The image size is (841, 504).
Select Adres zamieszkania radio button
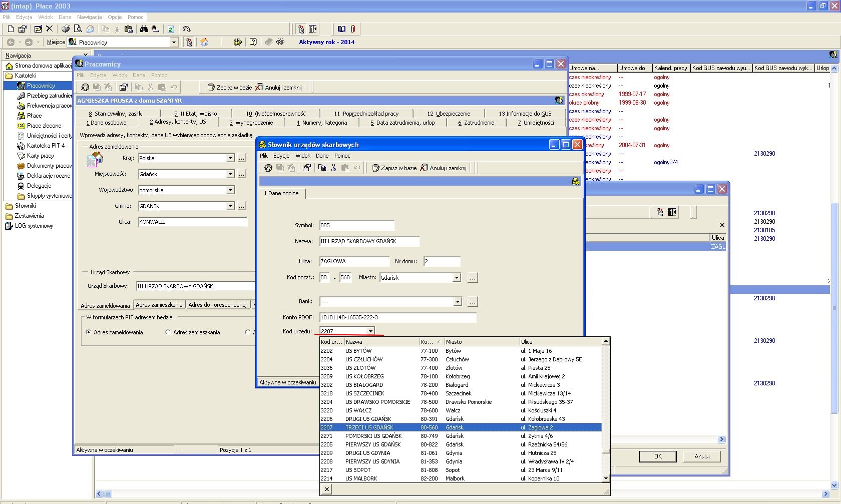pyautogui.click(x=168, y=332)
